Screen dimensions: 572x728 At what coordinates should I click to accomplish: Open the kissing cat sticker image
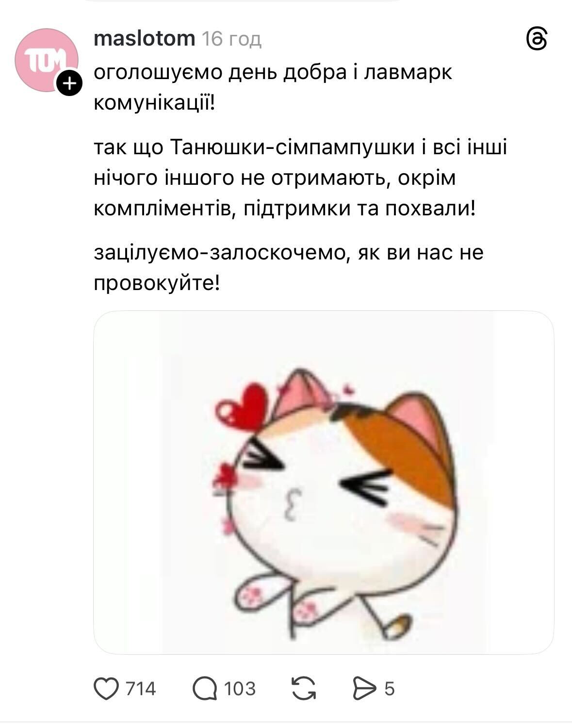[324, 483]
